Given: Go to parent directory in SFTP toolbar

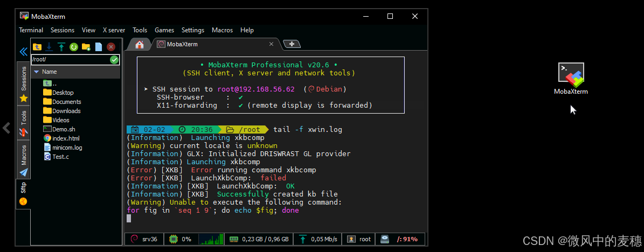Looking at the screenshot, I should [x=37, y=47].
